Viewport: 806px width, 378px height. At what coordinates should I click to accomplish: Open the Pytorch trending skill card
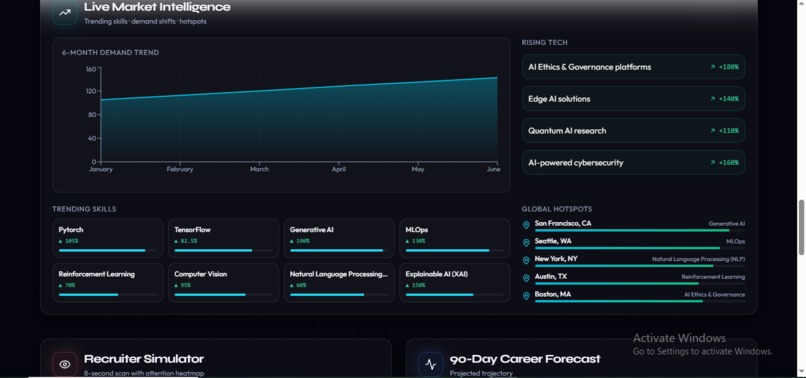[108, 238]
